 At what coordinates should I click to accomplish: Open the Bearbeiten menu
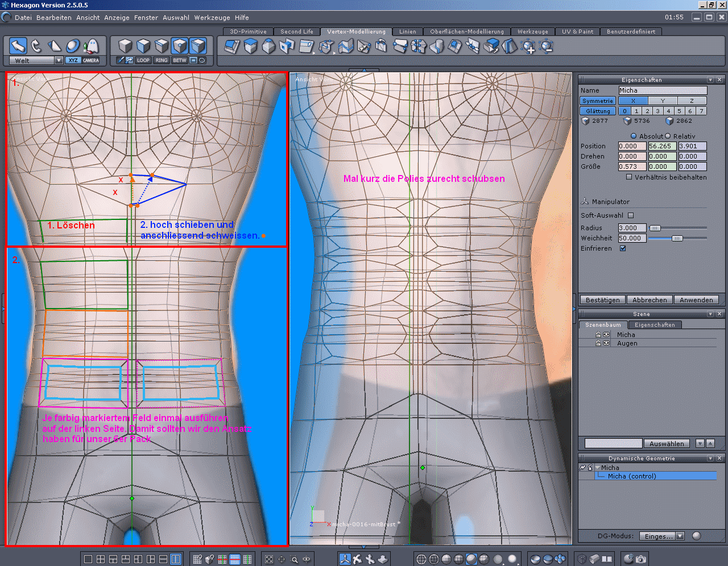pyautogui.click(x=54, y=18)
